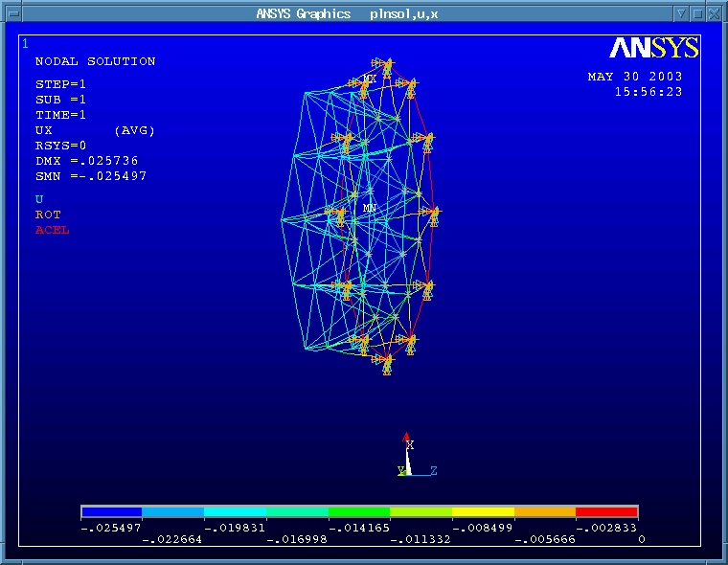
Task: Select the yellow contour legend band
Action: (x=483, y=511)
